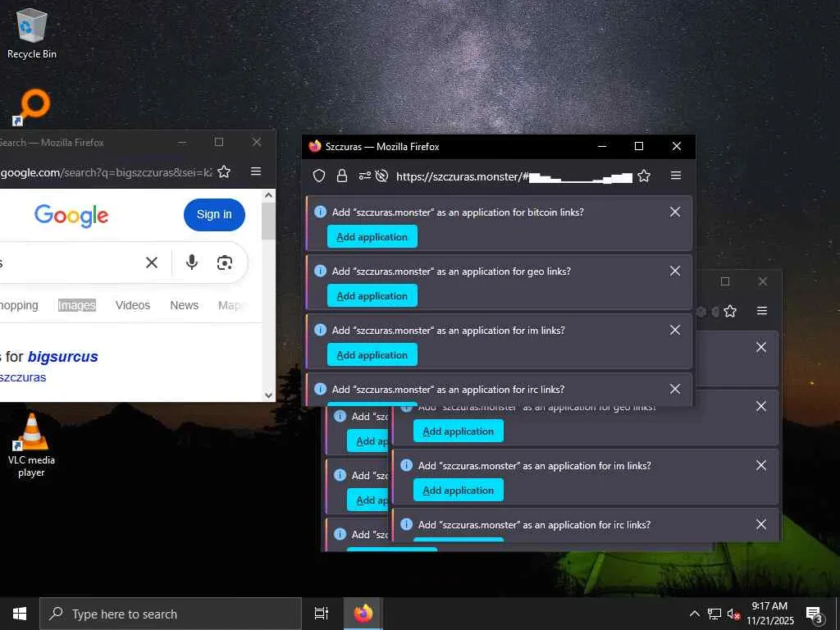
Task: Open the Videos search tab
Action: pos(133,305)
